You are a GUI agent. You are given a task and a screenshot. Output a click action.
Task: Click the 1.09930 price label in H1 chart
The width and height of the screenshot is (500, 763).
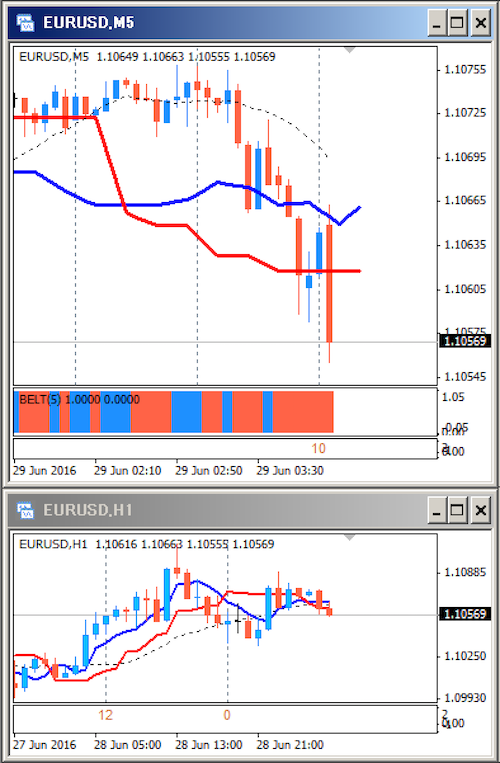point(465,698)
